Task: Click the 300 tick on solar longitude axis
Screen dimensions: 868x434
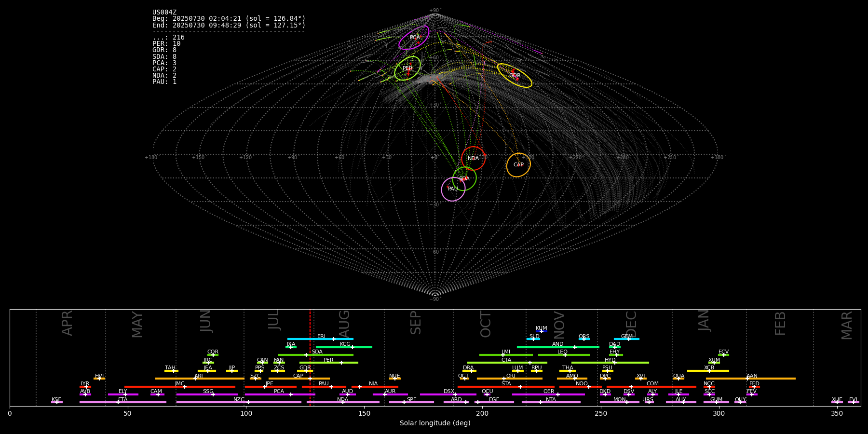Action: point(719,413)
